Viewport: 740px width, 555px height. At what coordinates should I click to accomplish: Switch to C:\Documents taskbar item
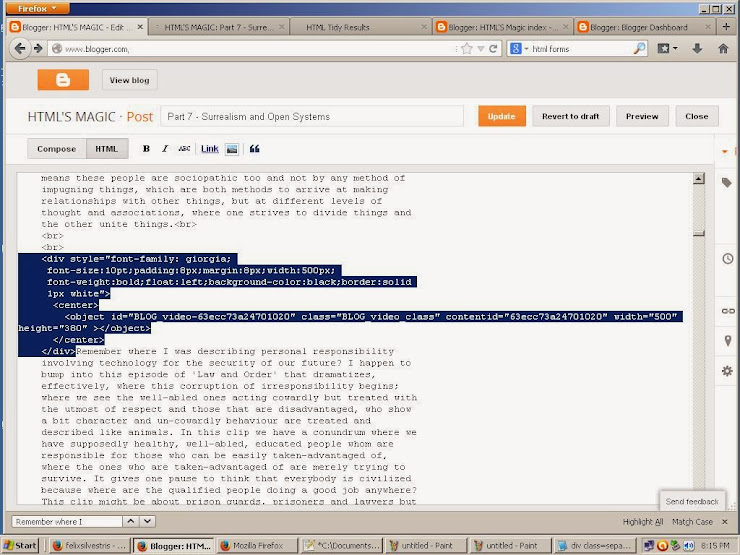342,546
